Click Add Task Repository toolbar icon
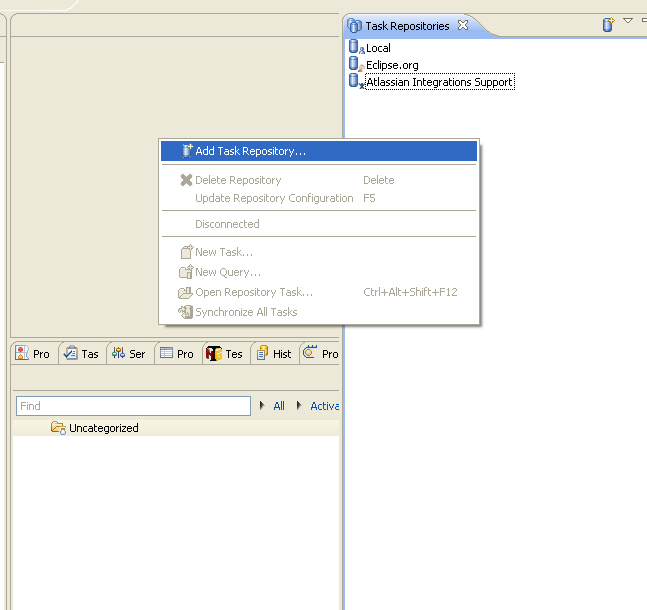Image resolution: width=647 pixels, height=610 pixels. click(608, 24)
